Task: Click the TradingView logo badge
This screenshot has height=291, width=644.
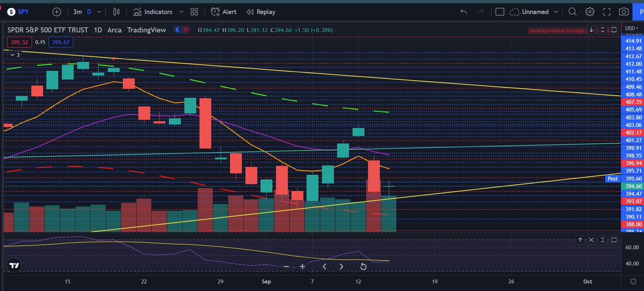Action: tap(14, 265)
